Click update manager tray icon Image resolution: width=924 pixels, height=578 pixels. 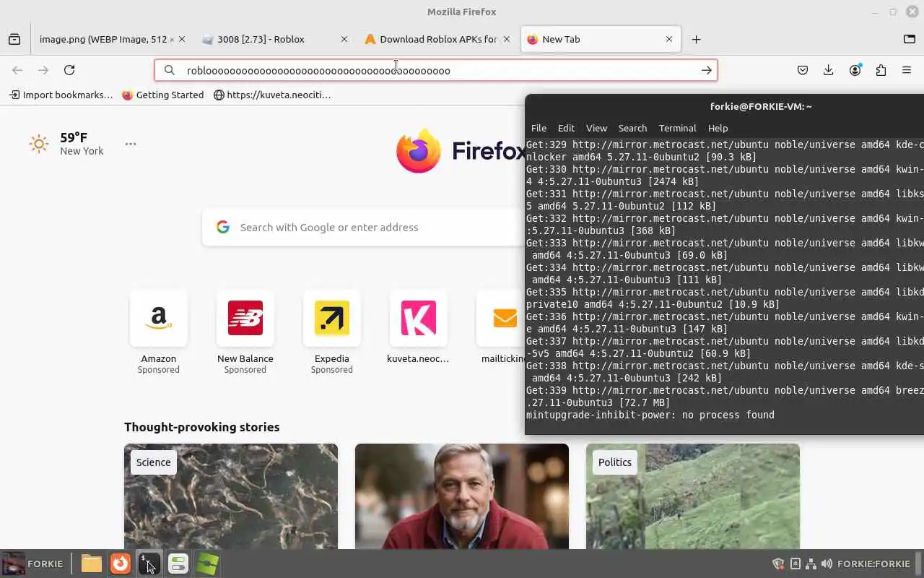click(795, 564)
